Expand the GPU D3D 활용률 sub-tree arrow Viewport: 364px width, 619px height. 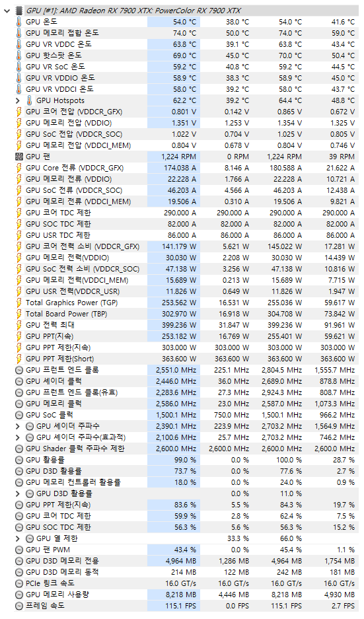coord(18,494)
